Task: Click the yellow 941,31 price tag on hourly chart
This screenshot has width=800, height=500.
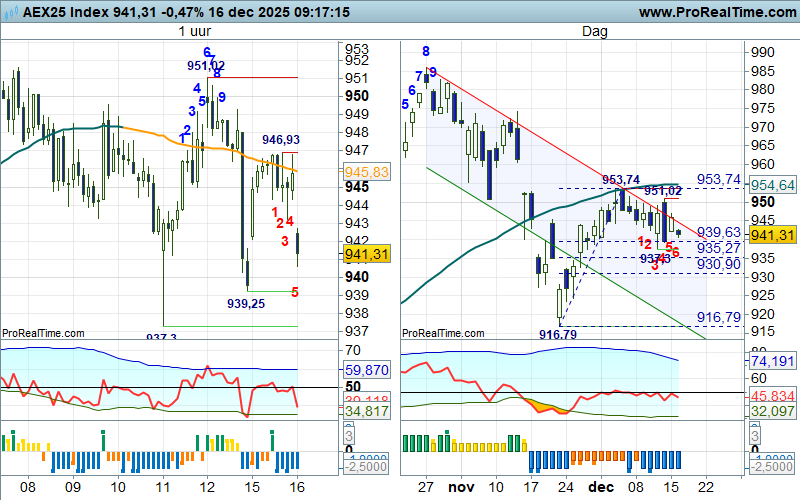Action: click(366, 254)
